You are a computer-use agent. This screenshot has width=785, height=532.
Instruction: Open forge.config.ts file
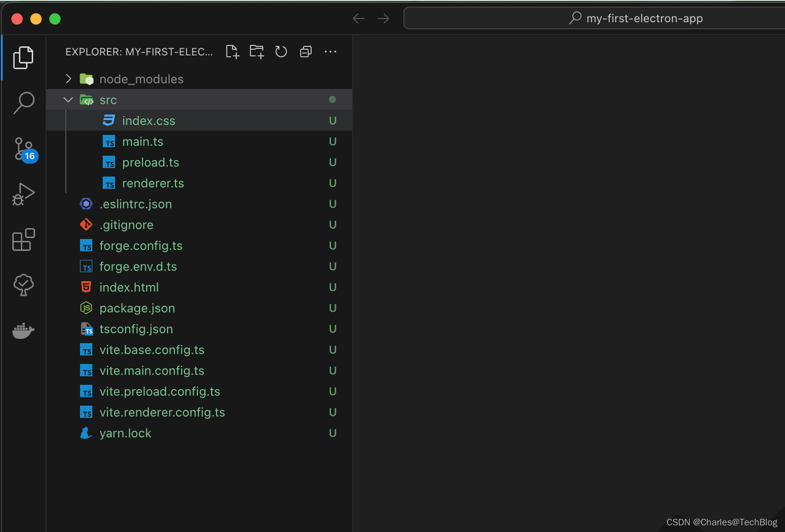pyautogui.click(x=199, y=246)
